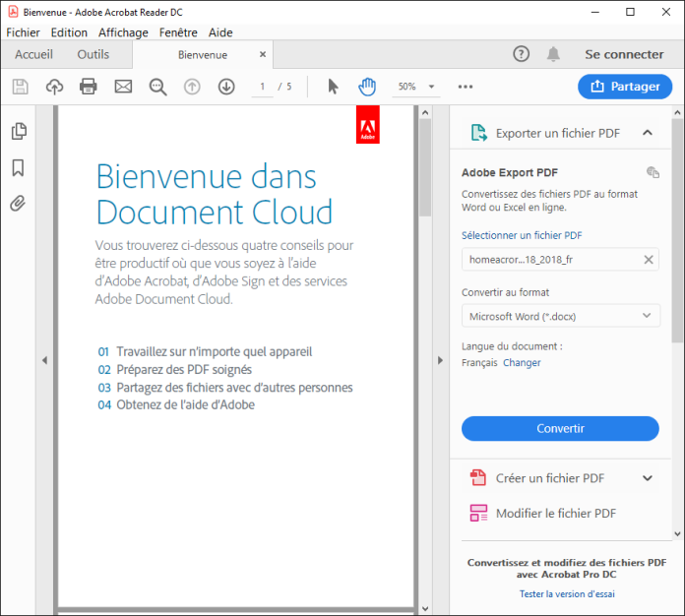The image size is (685, 616).
Task: Open the Aide menu
Action: [x=220, y=32]
